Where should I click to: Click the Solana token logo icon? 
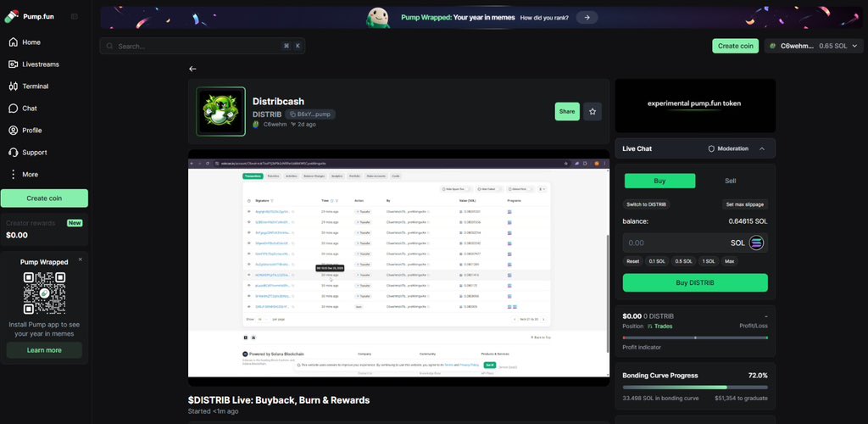click(x=756, y=243)
